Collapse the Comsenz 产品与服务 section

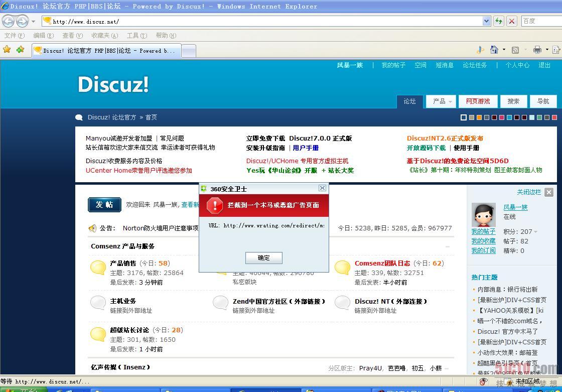(x=447, y=246)
